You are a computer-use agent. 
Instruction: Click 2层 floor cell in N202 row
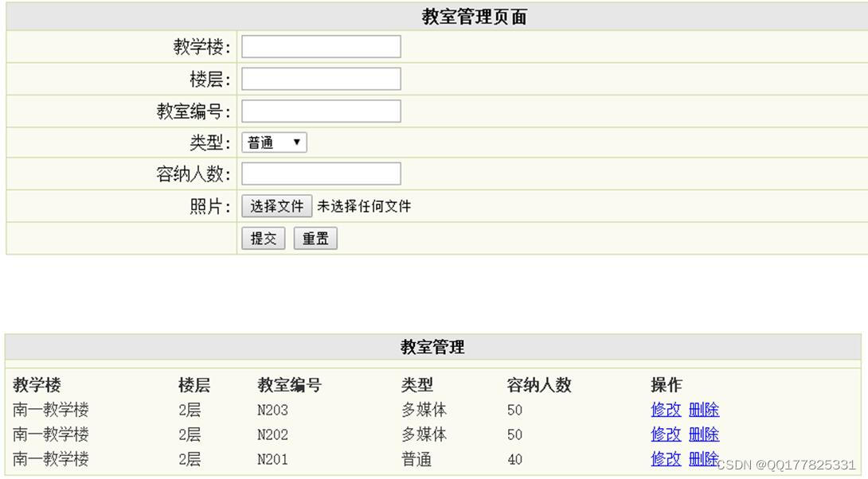(x=190, y=434)
